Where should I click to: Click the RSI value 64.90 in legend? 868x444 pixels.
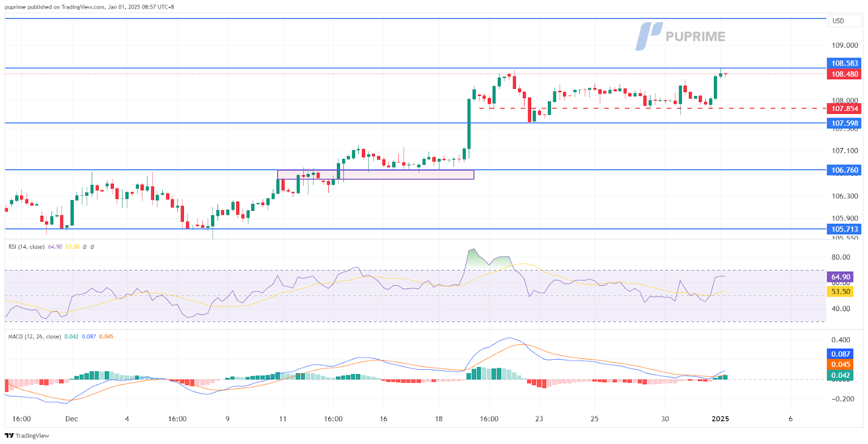coord(55,247)
